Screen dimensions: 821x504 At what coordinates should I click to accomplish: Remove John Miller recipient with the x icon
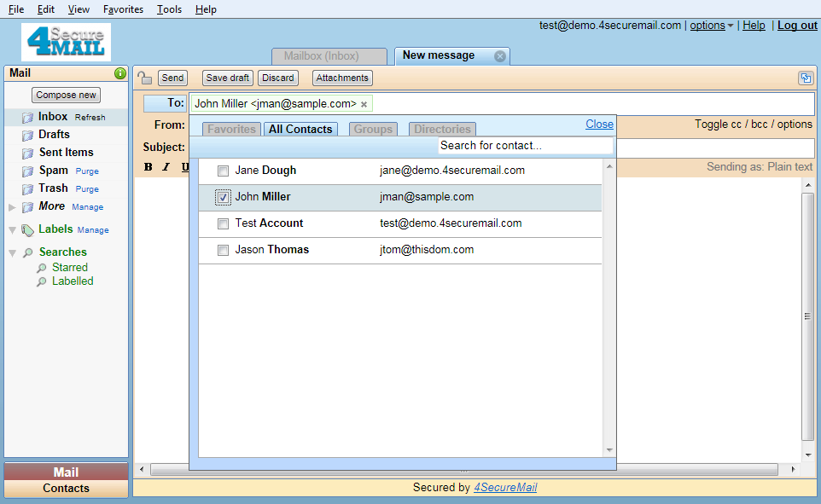click(364, 104)
